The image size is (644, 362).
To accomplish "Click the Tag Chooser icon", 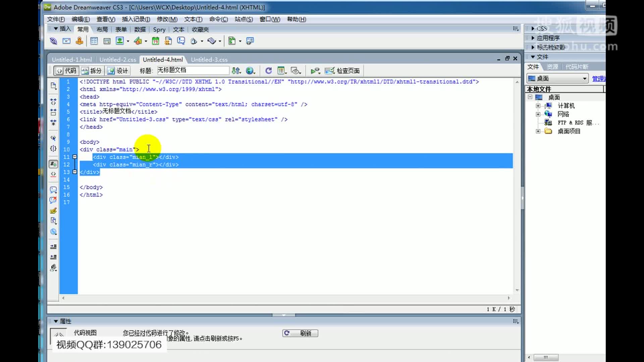I will (250, 41).
